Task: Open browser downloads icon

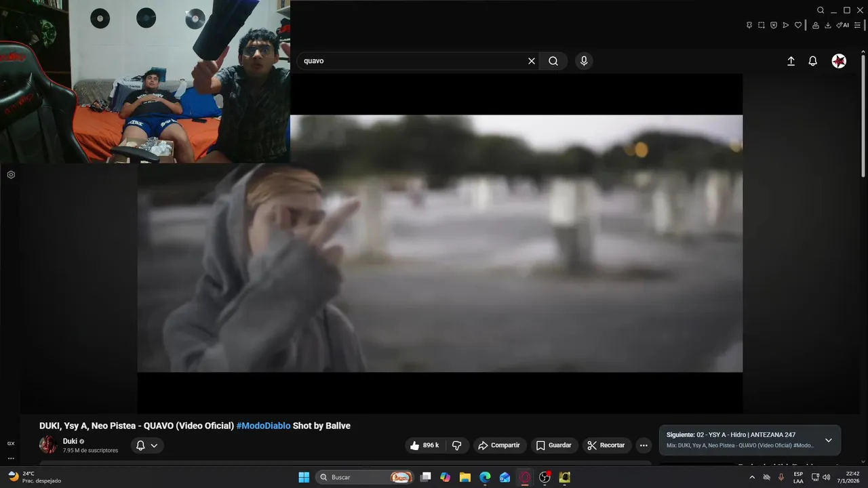Action: (x=828, y=25)
